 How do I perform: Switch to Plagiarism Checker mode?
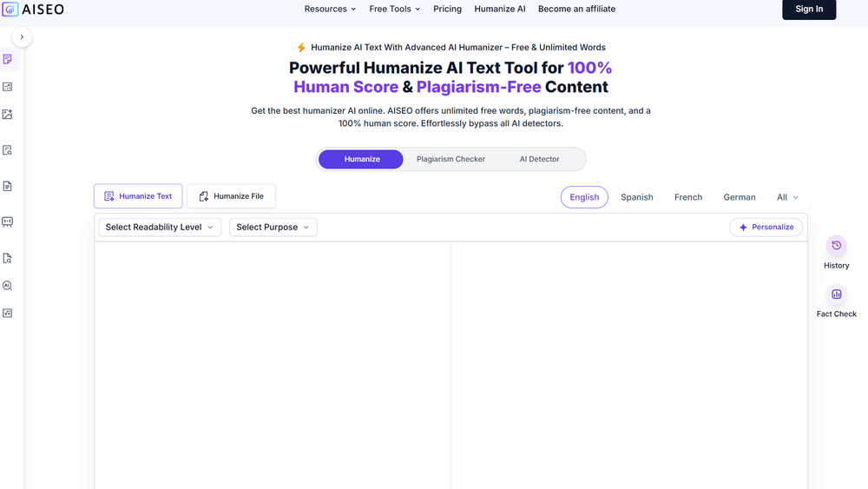click(450, 159)
